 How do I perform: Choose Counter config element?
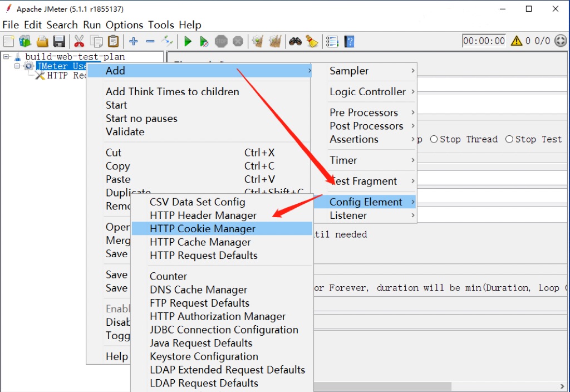point(222,276)
